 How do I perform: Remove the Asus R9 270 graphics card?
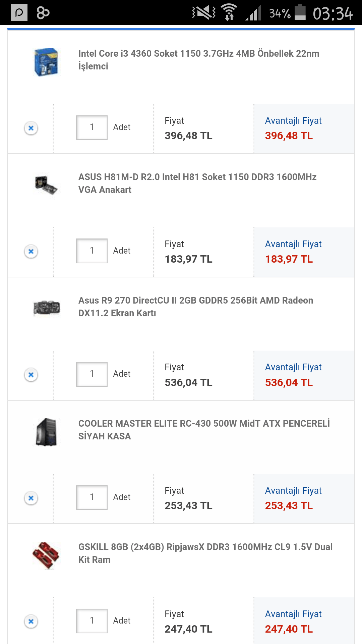31,375
